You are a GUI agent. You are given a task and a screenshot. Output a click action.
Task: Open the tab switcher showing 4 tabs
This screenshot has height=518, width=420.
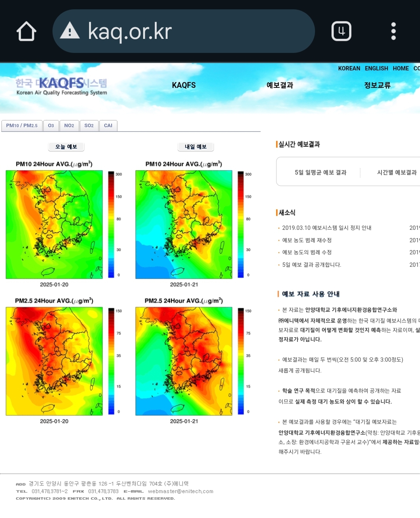point(341,31)
